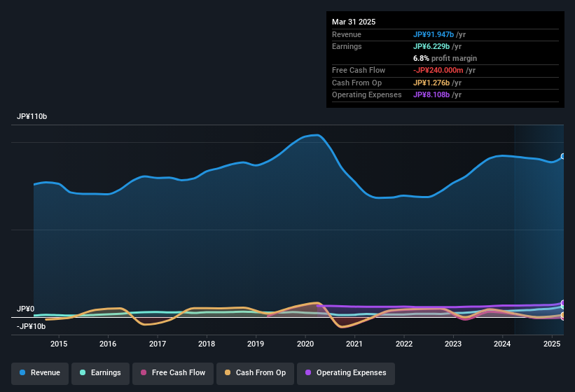Screen dimensions: 575x392
Task: Click the 2022 x-axis label
Action: tap(403, 344)
